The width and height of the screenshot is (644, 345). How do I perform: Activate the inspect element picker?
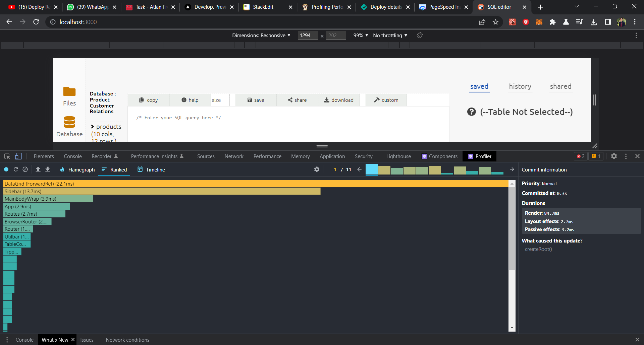[x=7, y=156]
